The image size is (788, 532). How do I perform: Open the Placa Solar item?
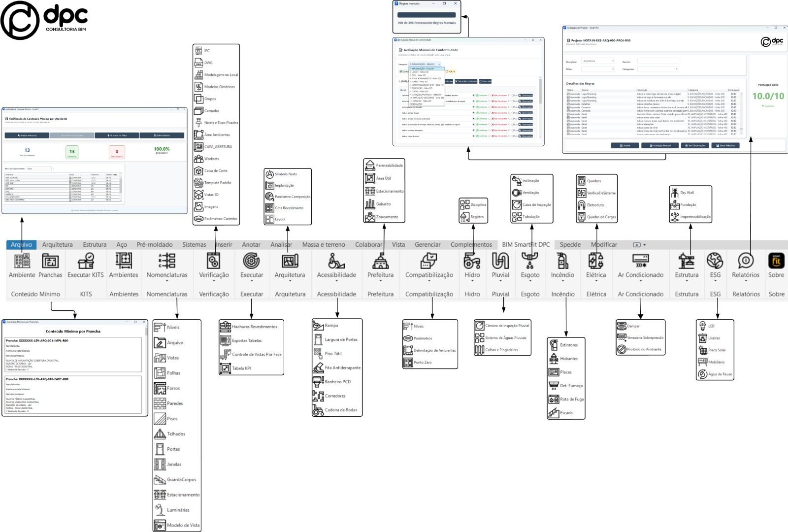712,350
